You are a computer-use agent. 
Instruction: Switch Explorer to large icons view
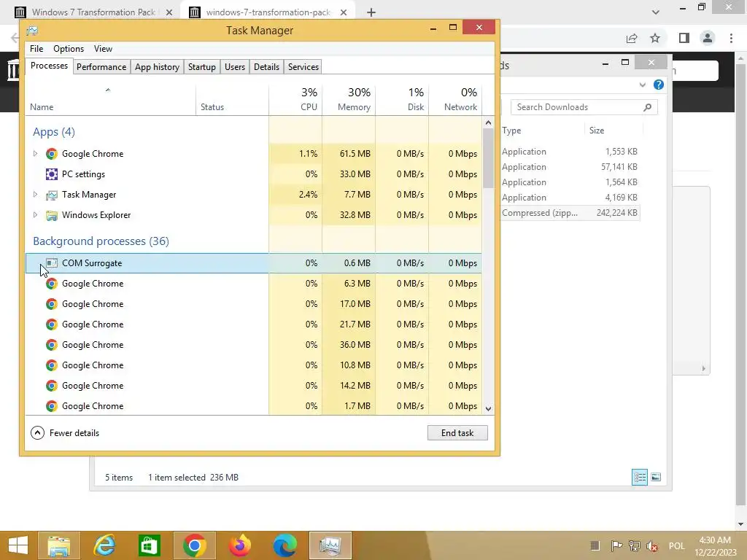pyautogui.click(x=656, y=477)
